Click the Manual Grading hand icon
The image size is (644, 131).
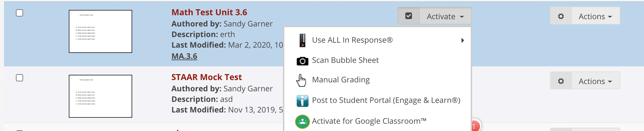click(301, 80)
